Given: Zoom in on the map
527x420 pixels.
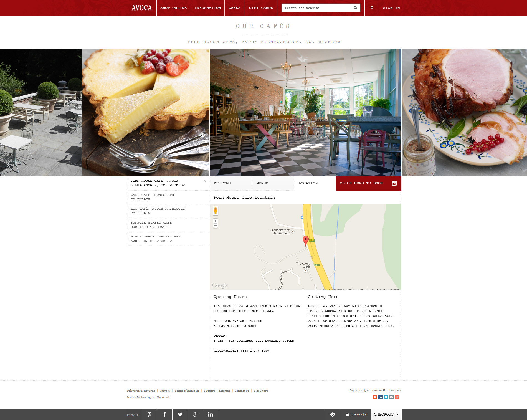Looking at the screenshot, I should [216, 221].
